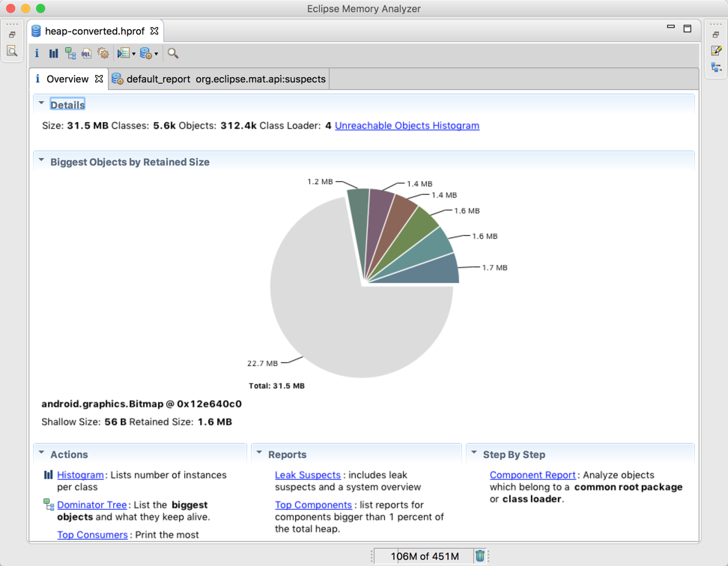Restore the right sidebar view stack
The image size is (728, 566).
pyautogui.click(x=716, y=34)
